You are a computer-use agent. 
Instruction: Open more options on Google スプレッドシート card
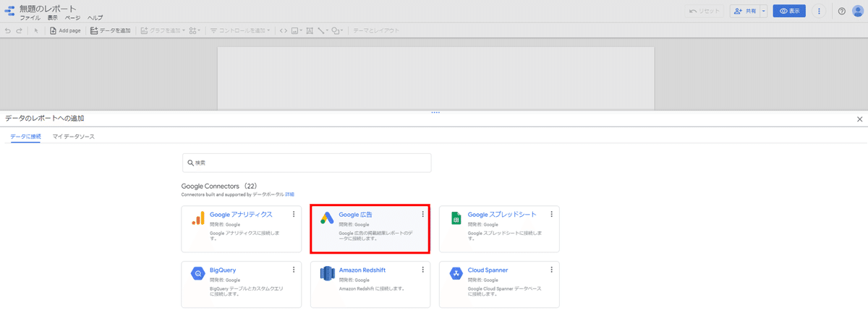pos(551,214)
